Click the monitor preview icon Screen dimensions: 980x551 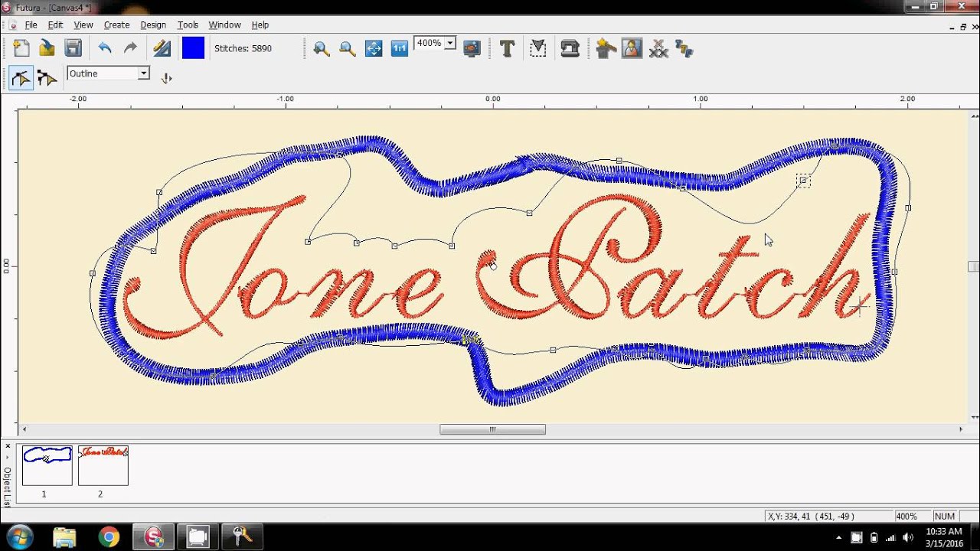[472, 48]
